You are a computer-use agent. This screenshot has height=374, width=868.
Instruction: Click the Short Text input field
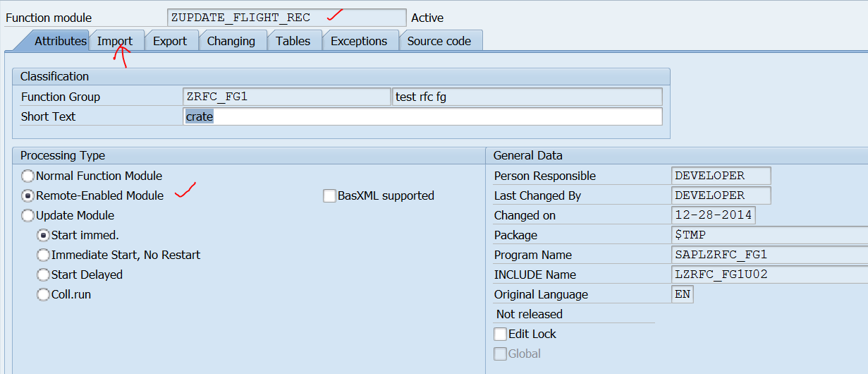pyautogui.click(x=422, y=116)
